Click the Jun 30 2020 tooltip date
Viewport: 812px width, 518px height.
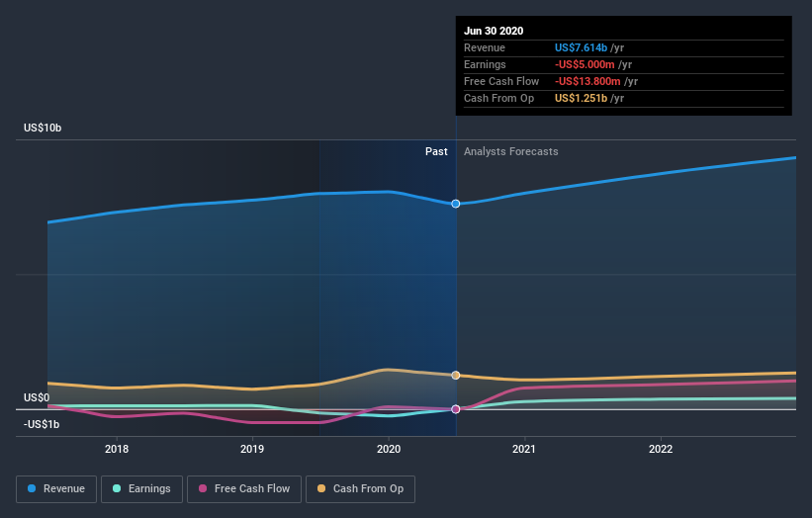coord(494,31)
